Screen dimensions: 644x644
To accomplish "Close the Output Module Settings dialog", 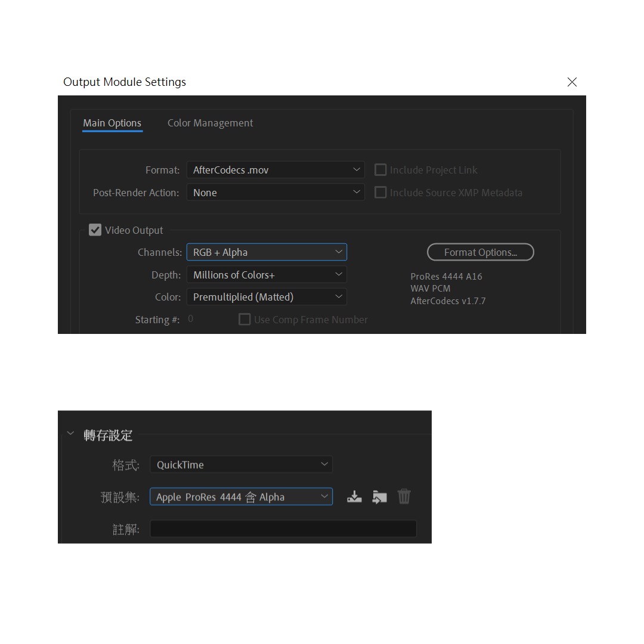I will pos(572,82).
